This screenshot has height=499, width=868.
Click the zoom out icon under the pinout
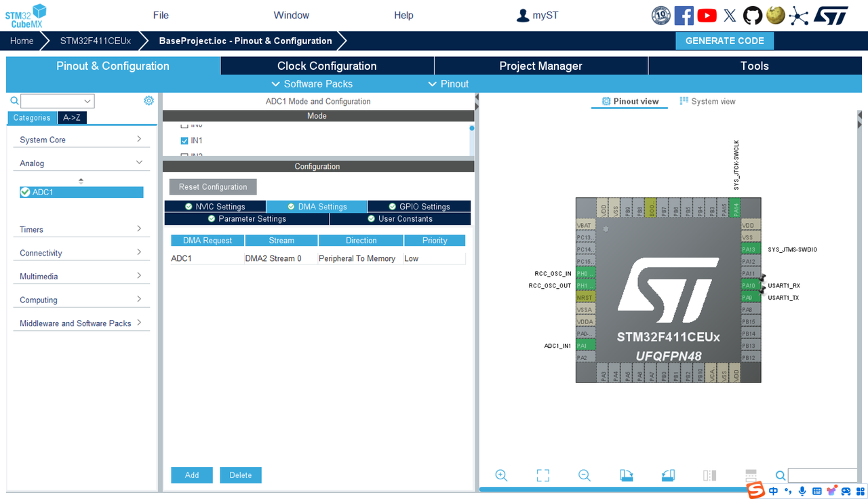point(585,475)
